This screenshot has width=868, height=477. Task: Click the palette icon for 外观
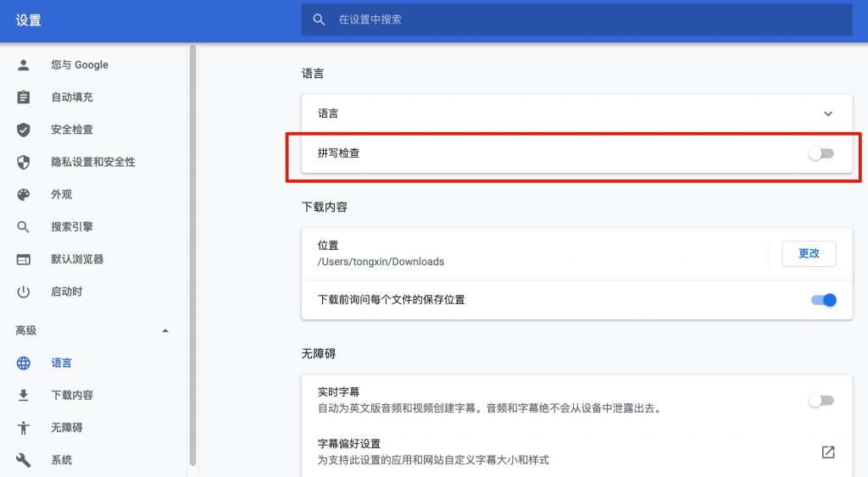(x=23, y=194)
